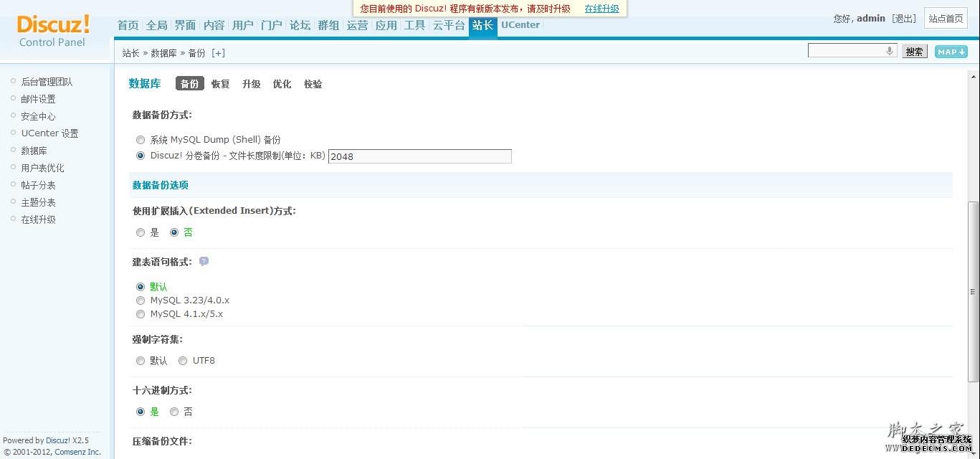Click the 数据库 breadcrumb text
980x459 pixels.
[x=163, y=53]
